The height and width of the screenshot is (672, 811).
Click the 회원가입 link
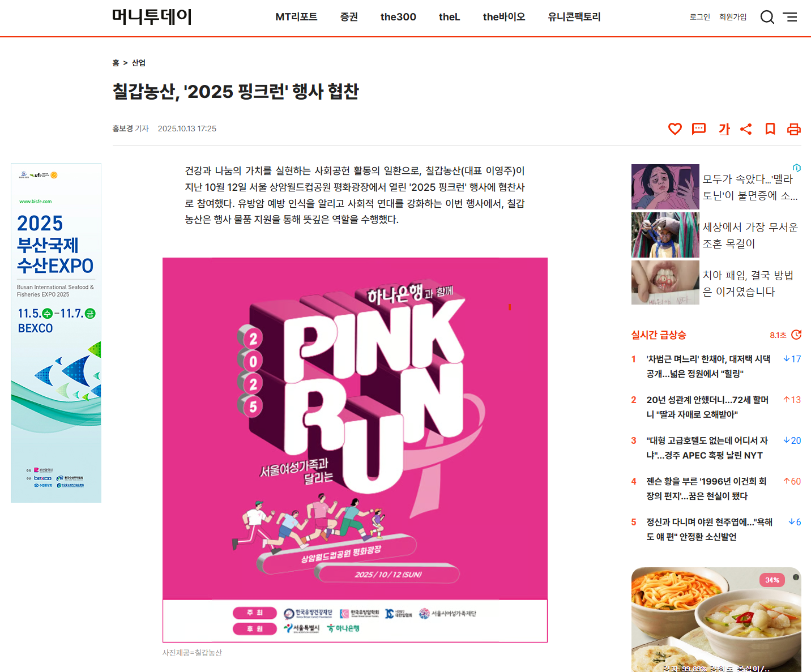[x=733, y=17]
